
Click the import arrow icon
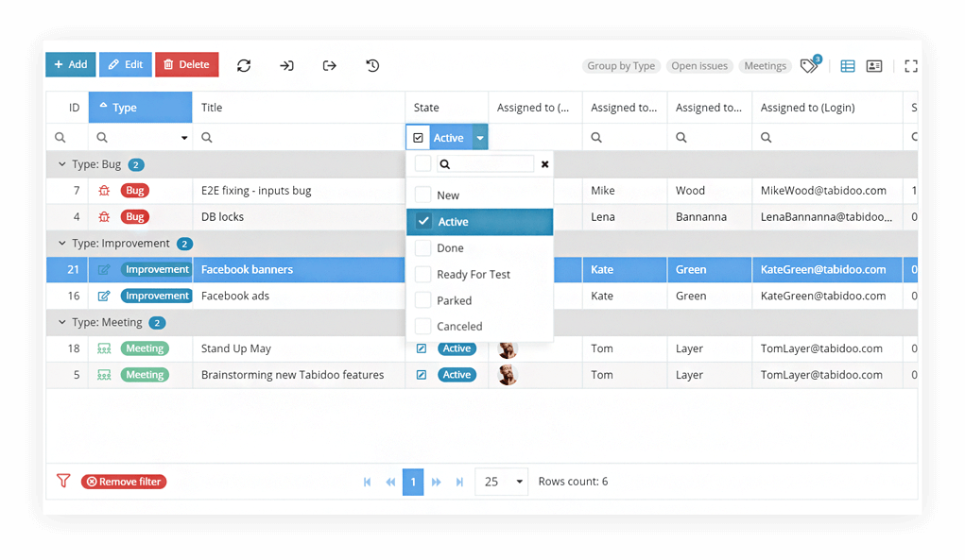pyautogui.click(x=286, y=65)
